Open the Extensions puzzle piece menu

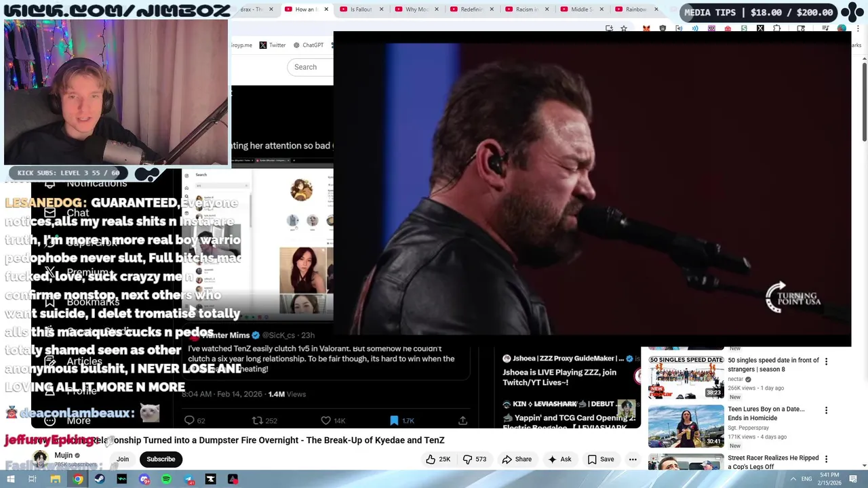click(777, 28)
